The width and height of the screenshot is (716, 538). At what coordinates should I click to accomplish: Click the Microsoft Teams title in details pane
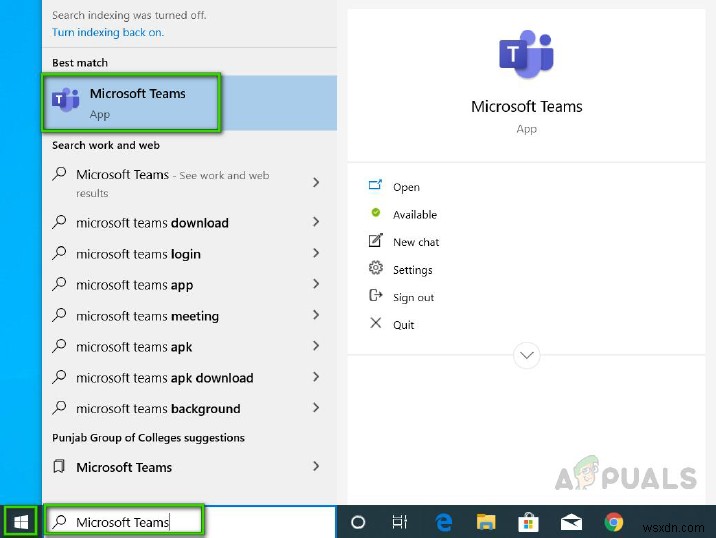526,107
